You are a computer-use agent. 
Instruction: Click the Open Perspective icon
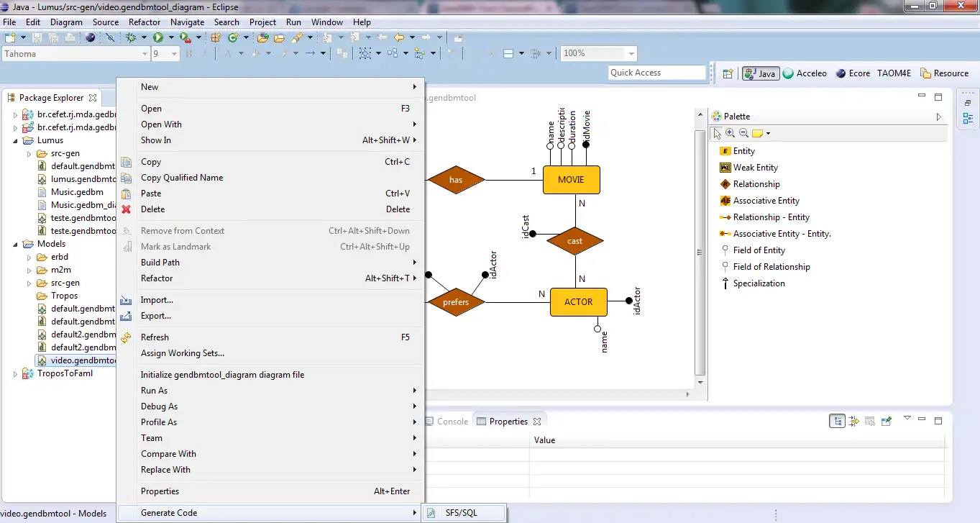pyautogui.click(x=728, y=73)
